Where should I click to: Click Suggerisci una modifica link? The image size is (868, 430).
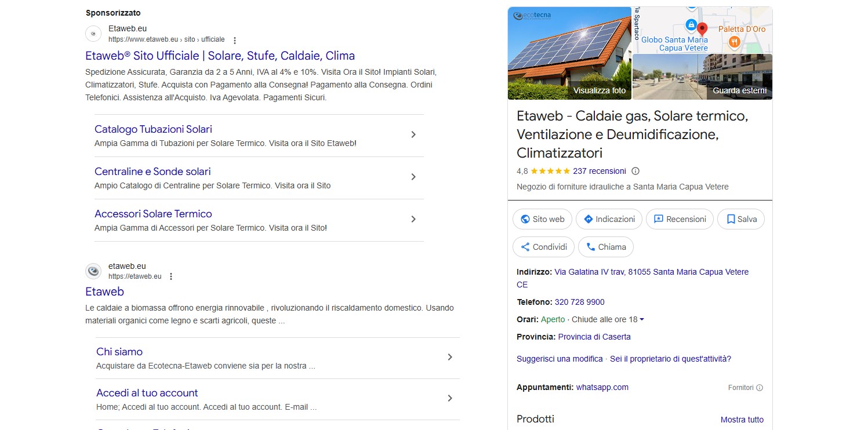(x=560, y=359)
